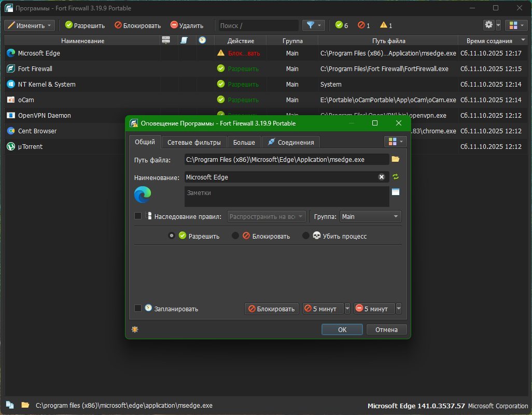Switch to the Сетевые фильтры tab
Viewport: 532px width, 415px height.
(x=194, y=142)
